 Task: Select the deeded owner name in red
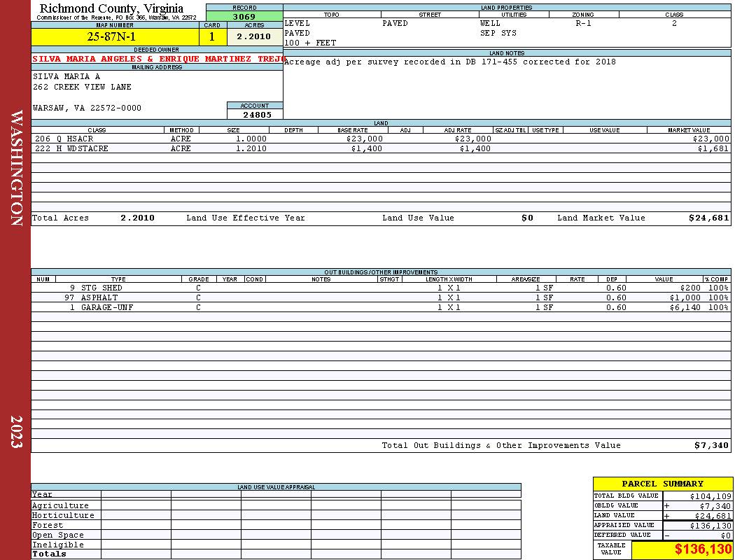tap(159, 59)
